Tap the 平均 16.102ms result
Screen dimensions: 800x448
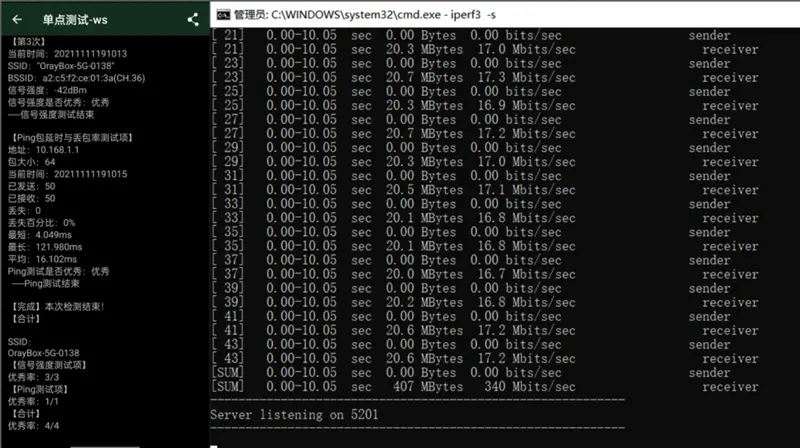point(42,259)
